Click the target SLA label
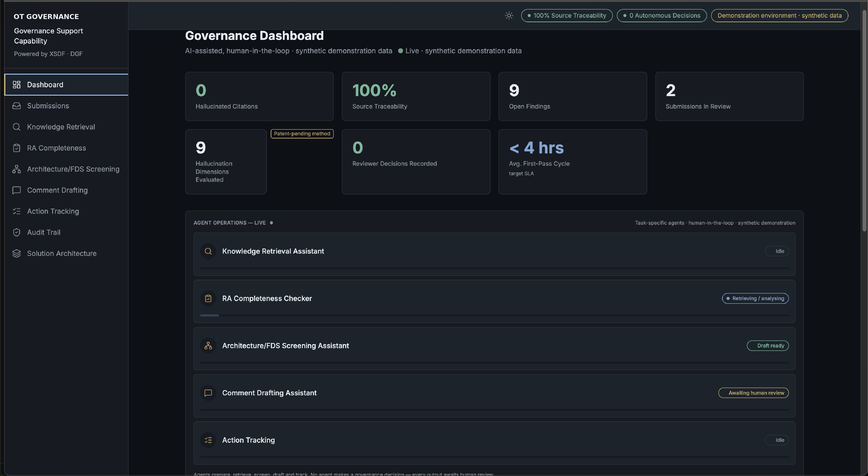Image resolution: width=868 pixels, height=476 pixels. [521, 173]
